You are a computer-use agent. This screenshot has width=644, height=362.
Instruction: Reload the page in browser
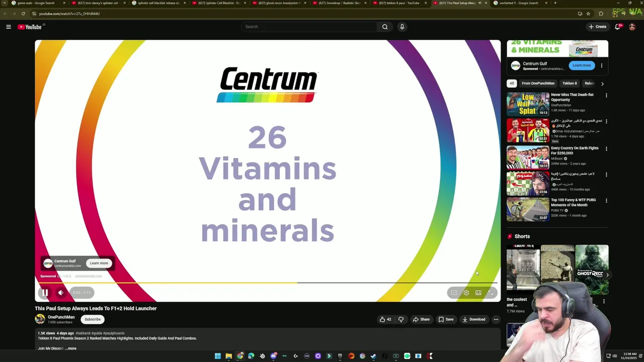tap(23, 14)
